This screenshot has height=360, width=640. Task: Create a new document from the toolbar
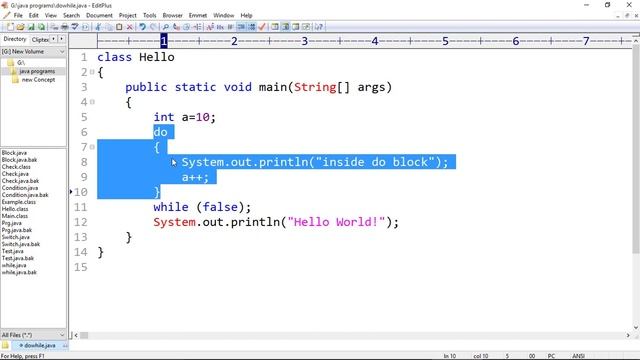coord(10,27)
